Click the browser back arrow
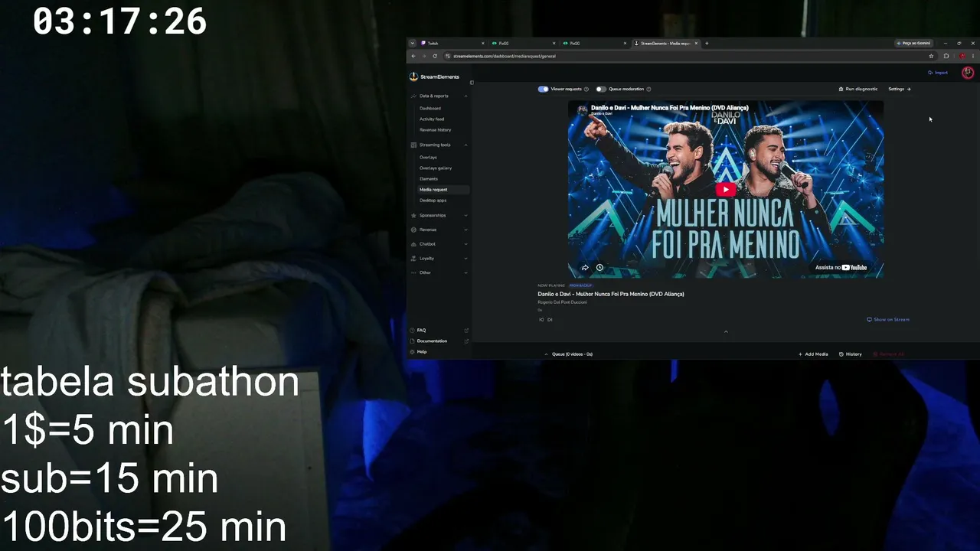 pyautogui.click(x=413, y=56)
